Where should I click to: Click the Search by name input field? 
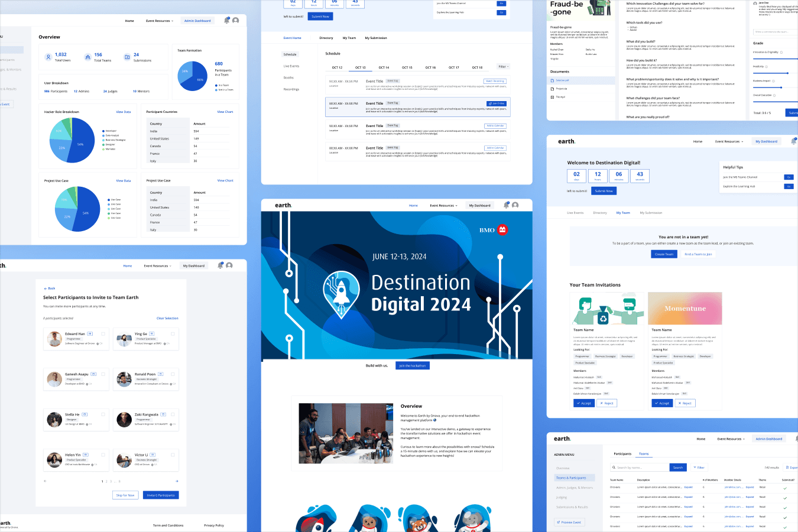point(640,468)
